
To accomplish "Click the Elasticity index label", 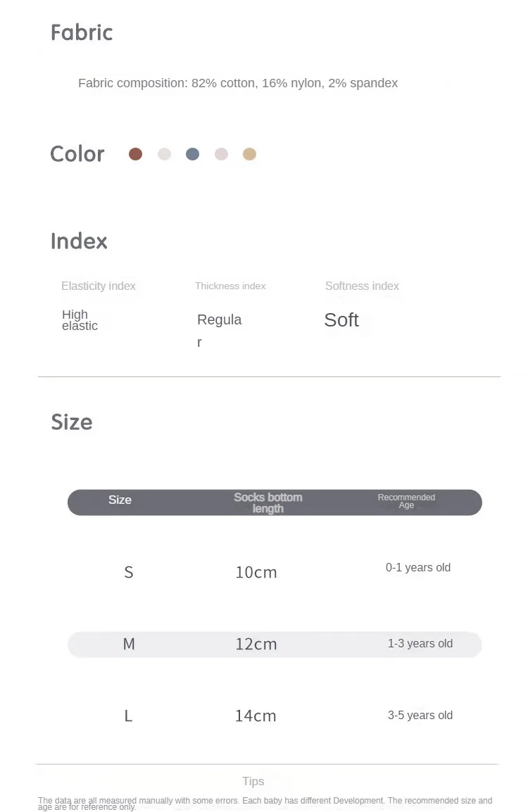I will click(99, 286).
